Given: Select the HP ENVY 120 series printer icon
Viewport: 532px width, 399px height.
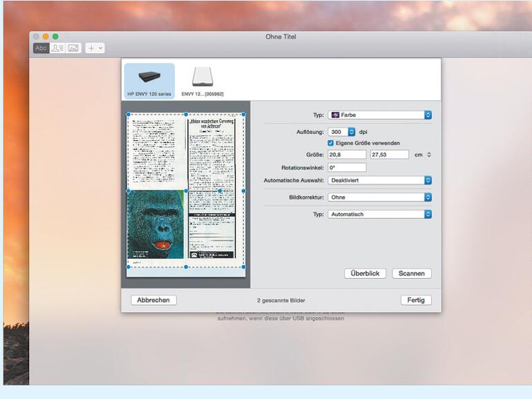Looking at the screenshot, I should click(x=149, y=81).
